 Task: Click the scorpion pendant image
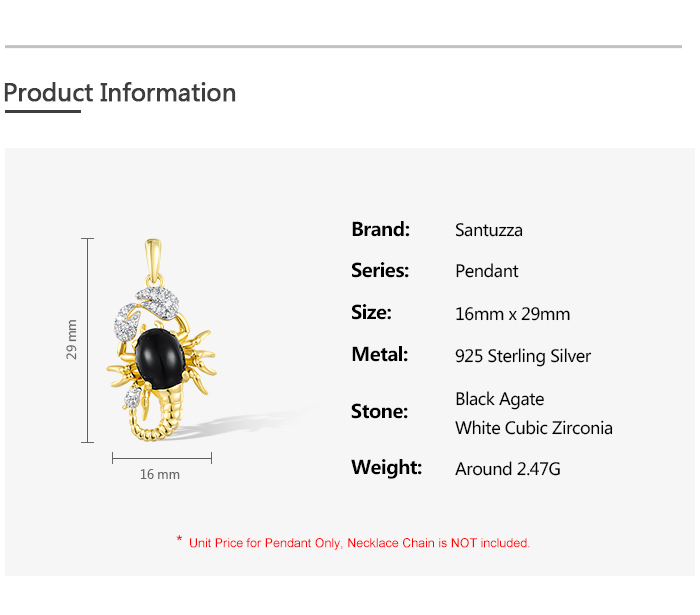pyautogui.click(x=161, y=340)
